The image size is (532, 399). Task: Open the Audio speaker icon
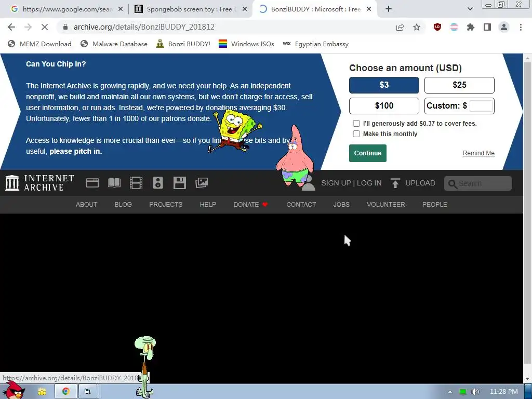[x=158, y=183]
